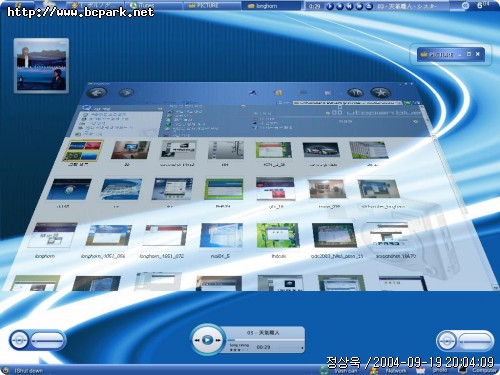Click the Forward arrow in the file browser

126,92
